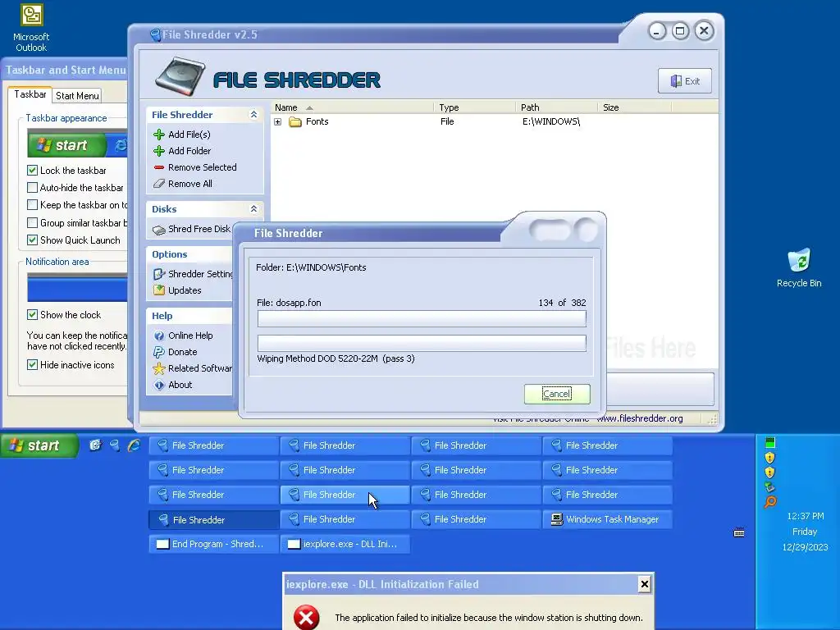The image size is (840, 630).
Task: Click Internet Explorer quick launch icon
Action: [134, 445]
